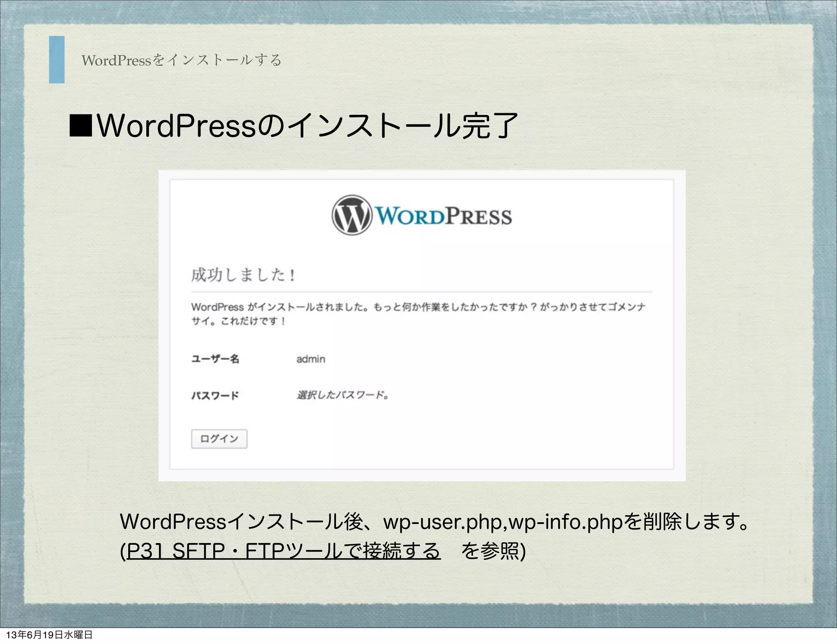This screenshot has width=837, height=644.
Task: Click the 成功しました！ heading
Action: coord(244,275)
